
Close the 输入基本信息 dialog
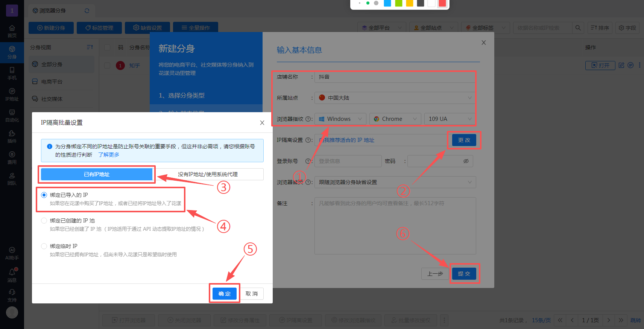pos(484,43)
